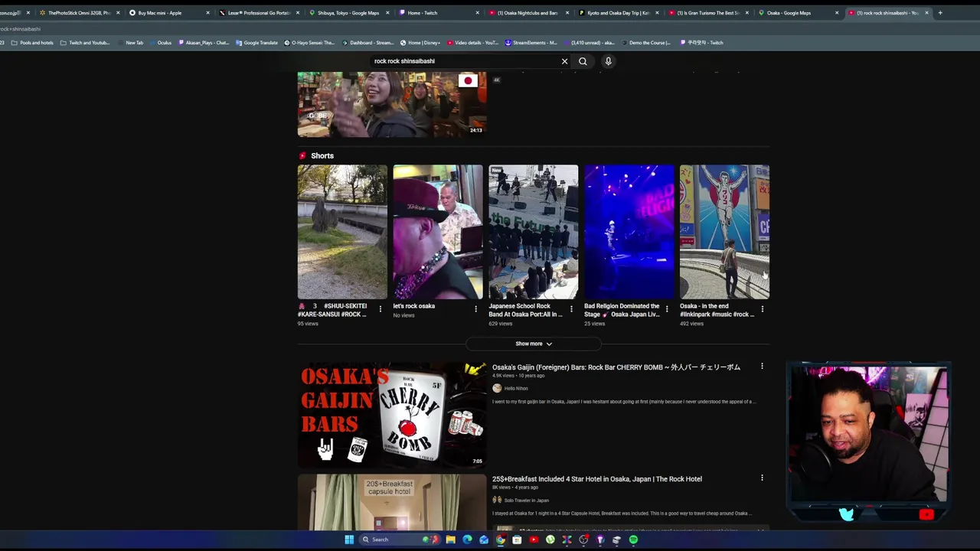Open Mail app from taskbar
Viewport: 980px width, 551px height.
pyautogui.click(x=484, y=540)
